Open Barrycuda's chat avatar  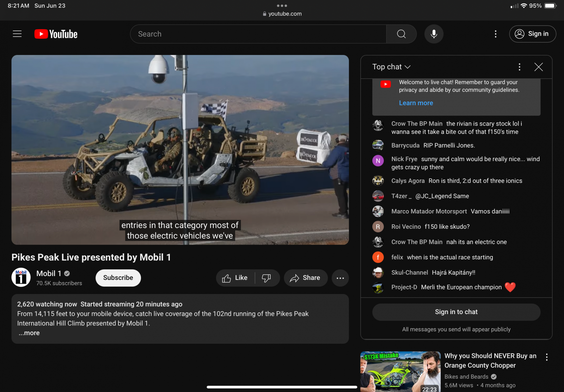378,145
